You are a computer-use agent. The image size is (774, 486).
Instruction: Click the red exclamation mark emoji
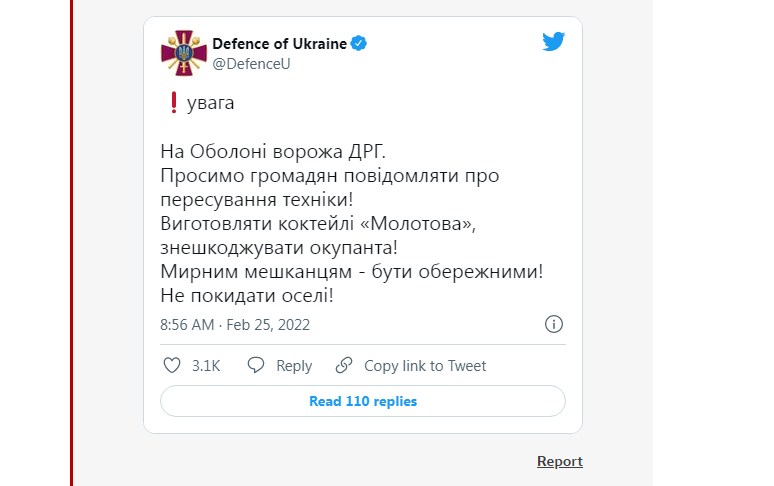click(x=173, y=103)
